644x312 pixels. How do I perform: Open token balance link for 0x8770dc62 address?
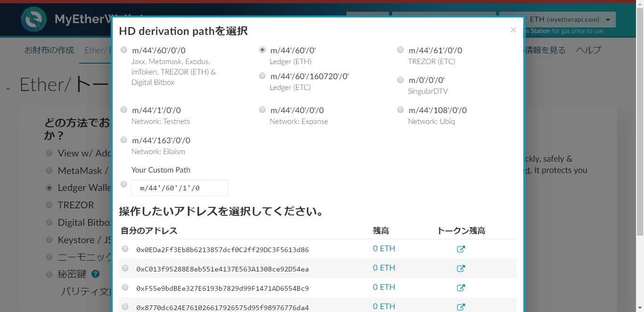(x=461, y=307)
